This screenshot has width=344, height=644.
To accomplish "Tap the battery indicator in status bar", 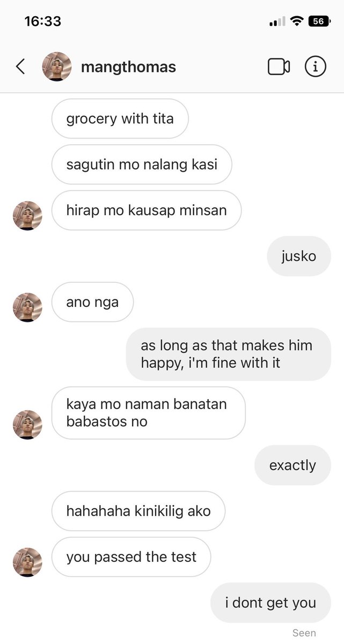I will tap(319, 21).
